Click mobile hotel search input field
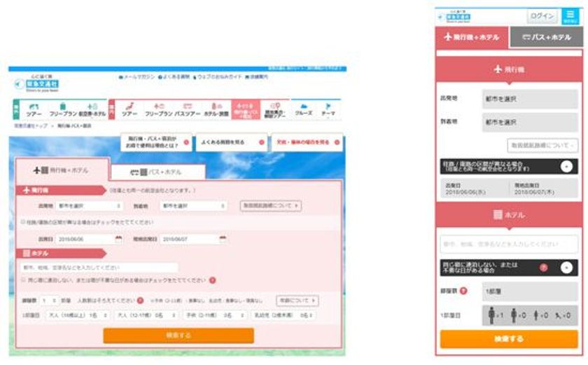Viewport: 588px width, 365px height. (x=509, y=245)
